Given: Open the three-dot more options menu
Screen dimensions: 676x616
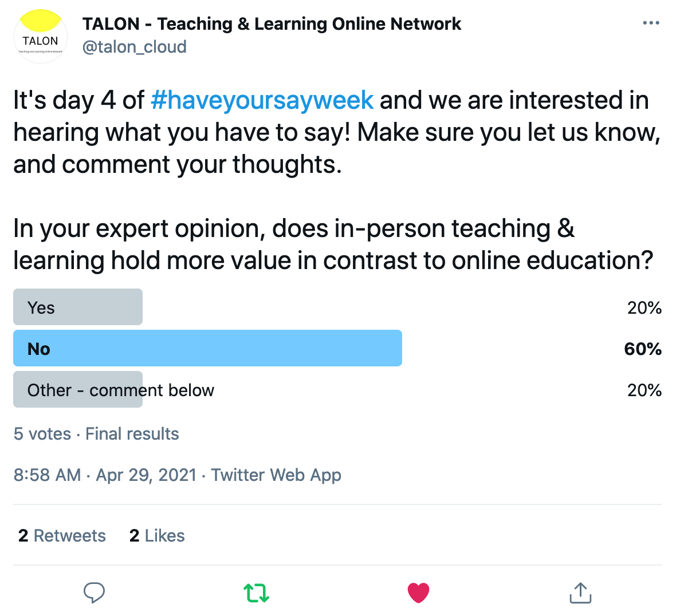Looking at the screenshot, I should [651, 23].
